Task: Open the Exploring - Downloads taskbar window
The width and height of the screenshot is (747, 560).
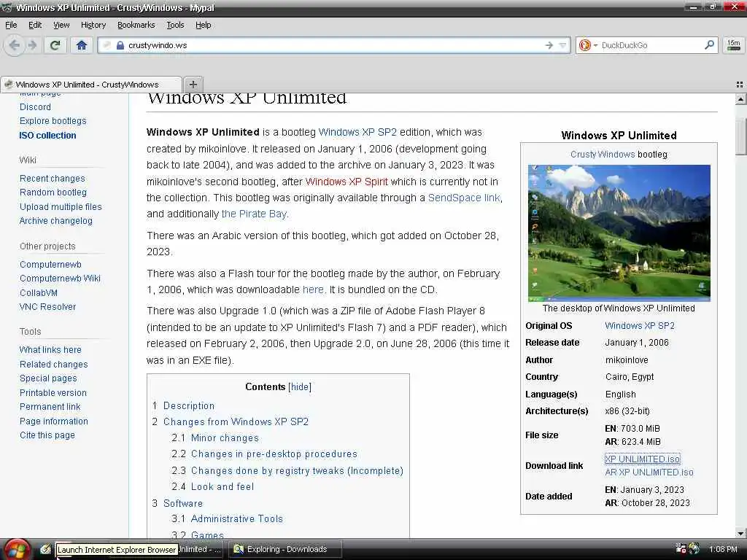Action: [285, 549]
